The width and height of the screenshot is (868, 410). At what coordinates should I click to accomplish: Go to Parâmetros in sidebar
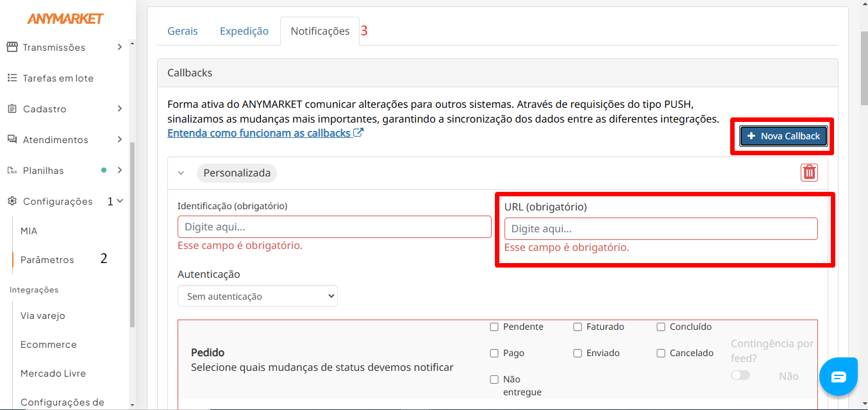click(47, 259)
